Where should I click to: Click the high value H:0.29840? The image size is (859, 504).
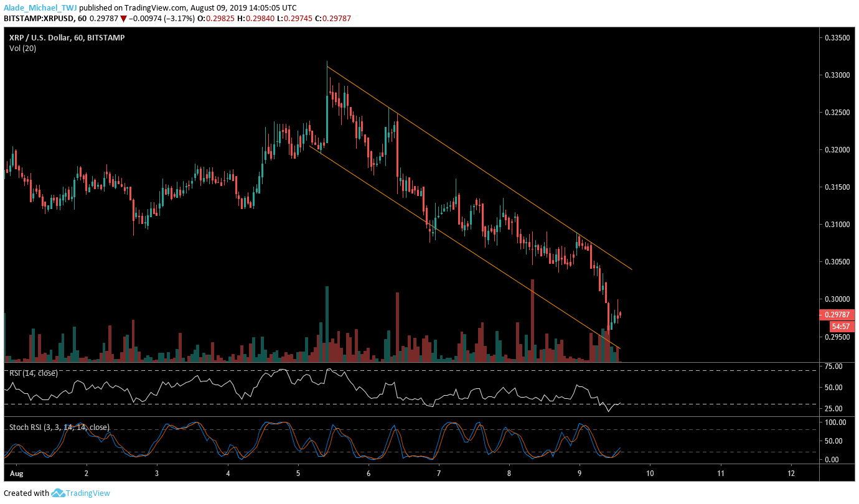coord(255,19)
